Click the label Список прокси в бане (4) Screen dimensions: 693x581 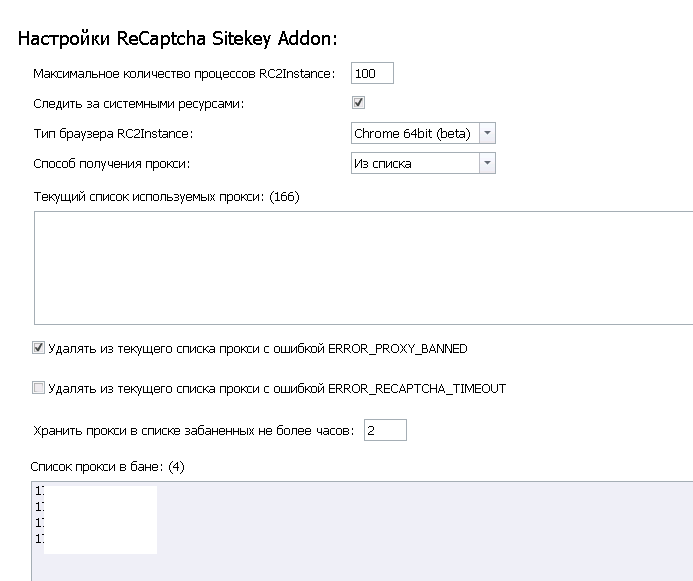[107, 467]
